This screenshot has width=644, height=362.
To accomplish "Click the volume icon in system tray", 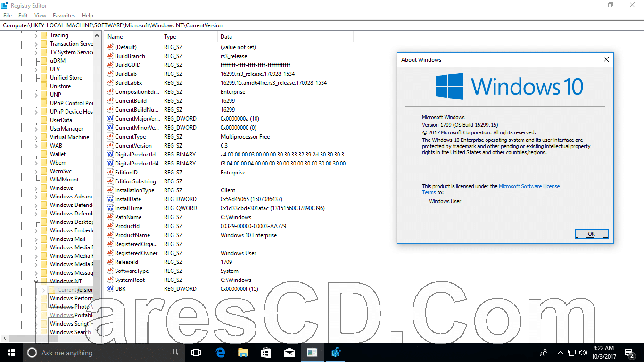I will click(x=584, y=353).
